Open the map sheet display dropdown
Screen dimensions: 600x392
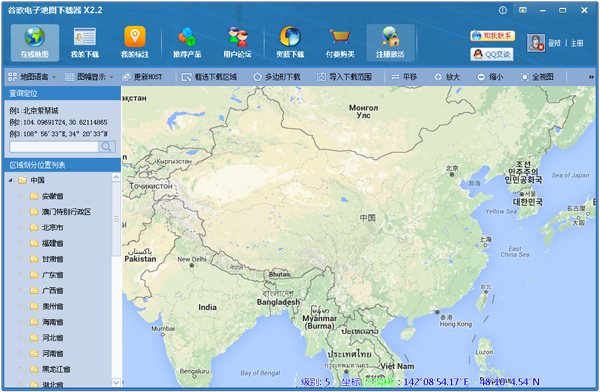coord(89,77)
